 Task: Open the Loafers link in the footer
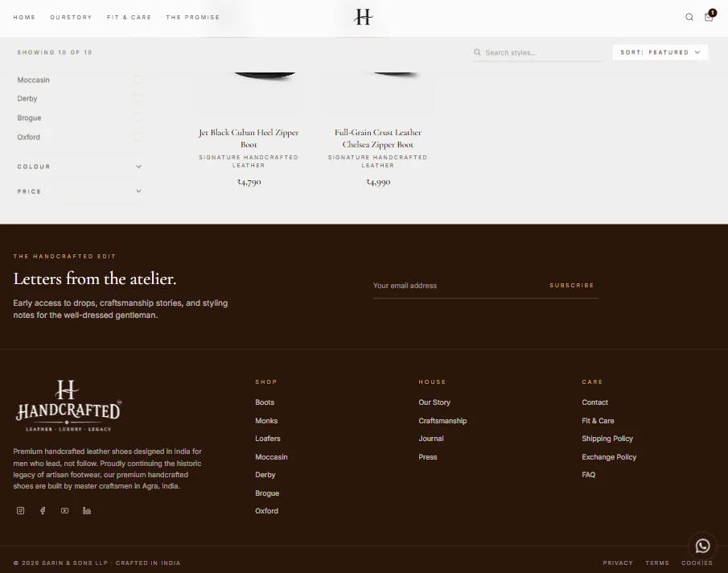pyautogui.click(x=267, y=439)
